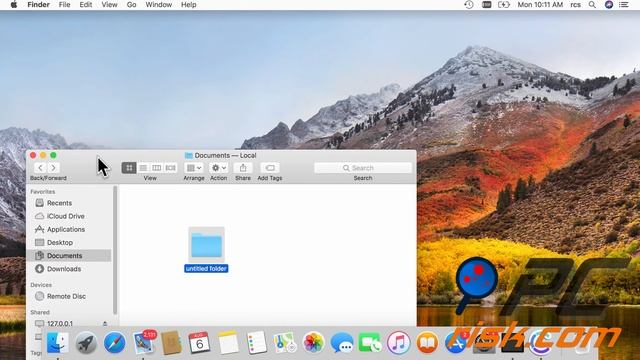Open Safari from the Dock
Image resolution: width=640 pixels, height=360 pixels.
[x=114, y=342]
